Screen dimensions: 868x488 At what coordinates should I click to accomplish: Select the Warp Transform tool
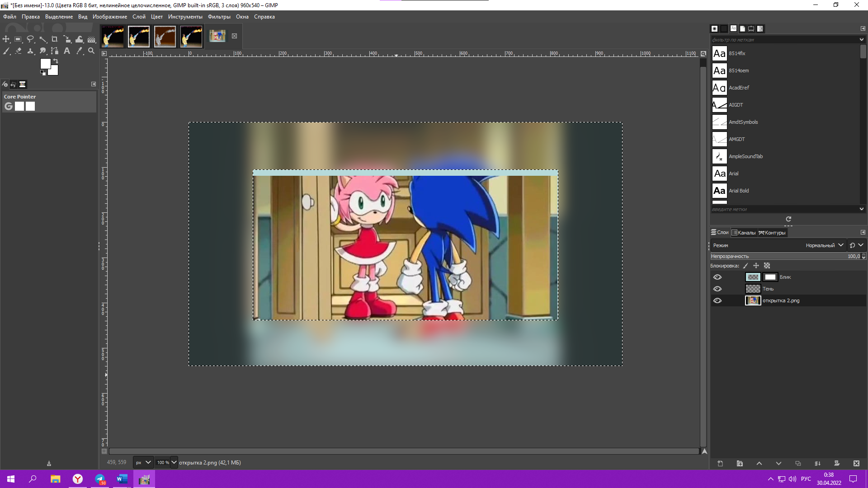point(79,39)
